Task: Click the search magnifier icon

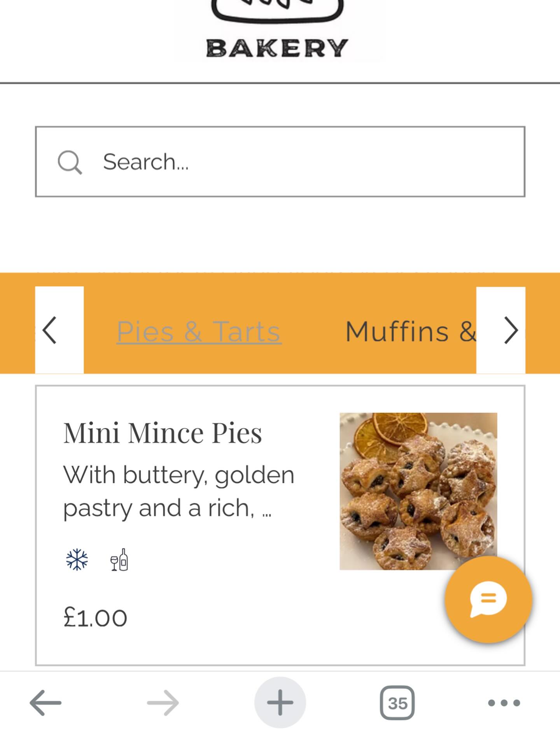Action: [x=70, y=163]
